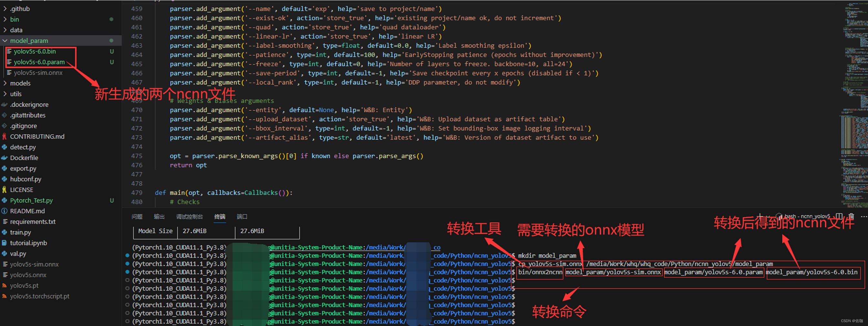Kill the terminal with the trash icon
Viewport: 868px width, 326px height.
pyautogui.click(x=851, y=216)
